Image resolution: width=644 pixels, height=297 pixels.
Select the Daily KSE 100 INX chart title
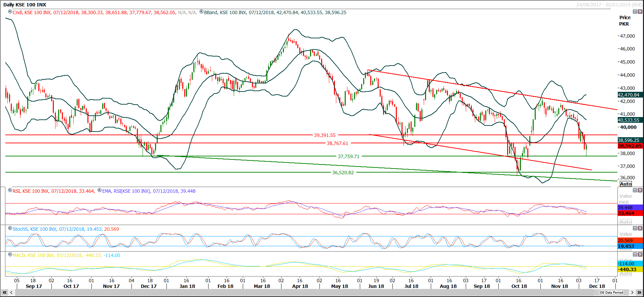pyautogui.click(x=25, y=5)
